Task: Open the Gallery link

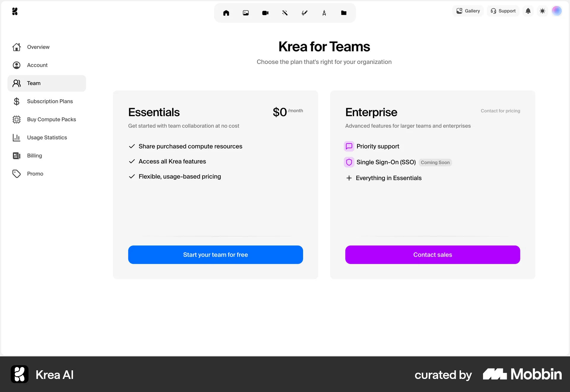Action: coord(468,11)
